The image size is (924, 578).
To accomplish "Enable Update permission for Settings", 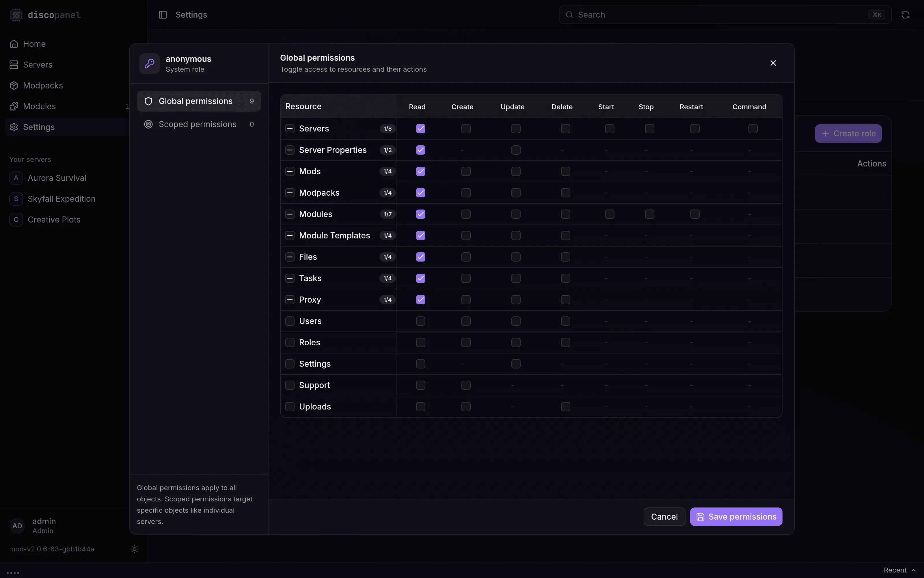I will coord(516,364).
